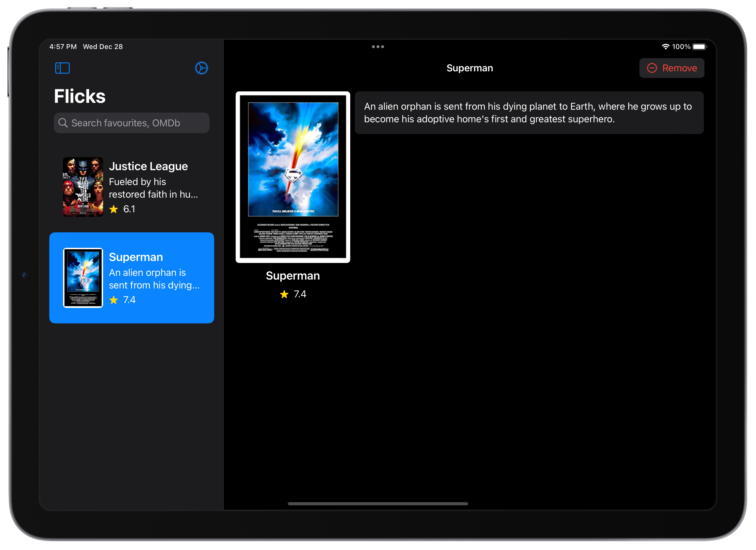Click the star under large Superman poster
Image resolution: width=756 pixels, height=550 pixels.
click(284, 294)
